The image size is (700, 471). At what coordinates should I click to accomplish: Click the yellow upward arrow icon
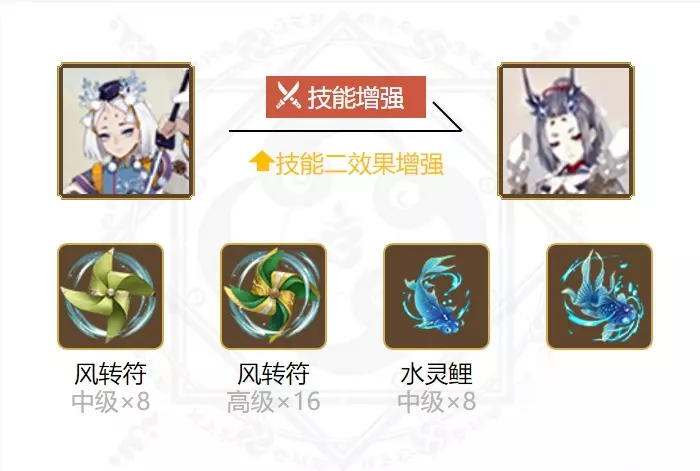pyautogui.click(x=261, y=161)
